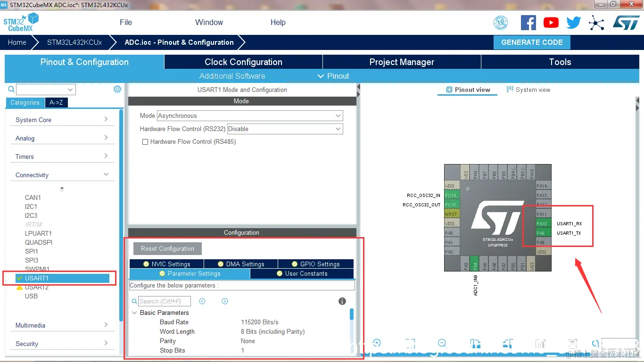
Task: Open the File menu
Action: tap(126, 23)
